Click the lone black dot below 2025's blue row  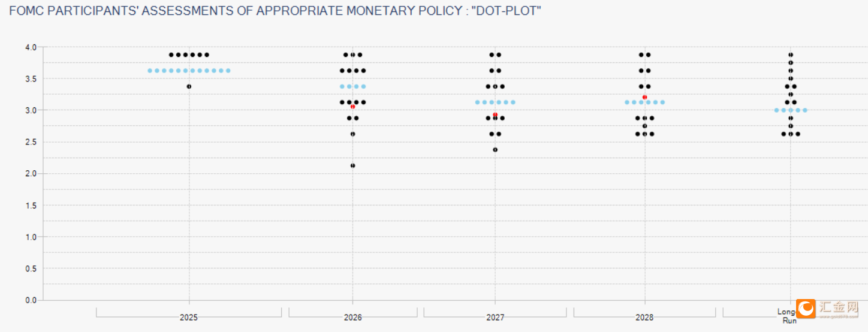[189, 86]
